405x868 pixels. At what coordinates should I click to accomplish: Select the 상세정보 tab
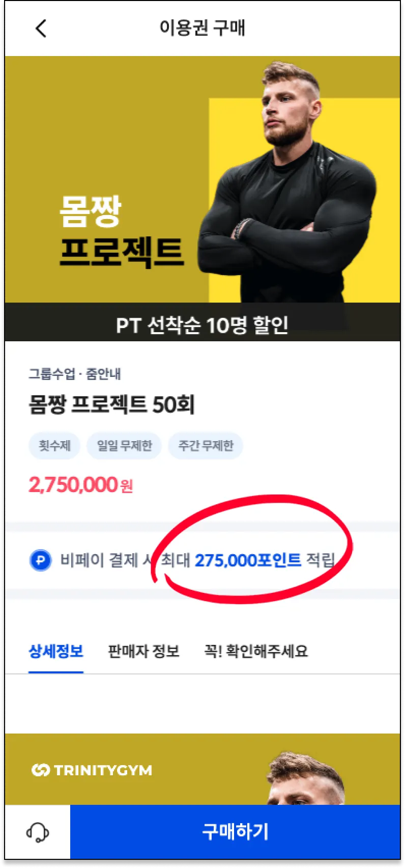tap(56, 651)
